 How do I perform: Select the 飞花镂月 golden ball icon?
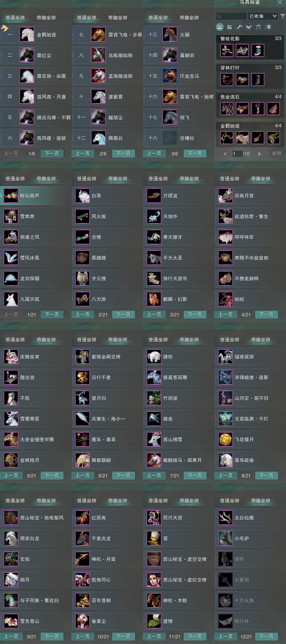click(225, 440)
